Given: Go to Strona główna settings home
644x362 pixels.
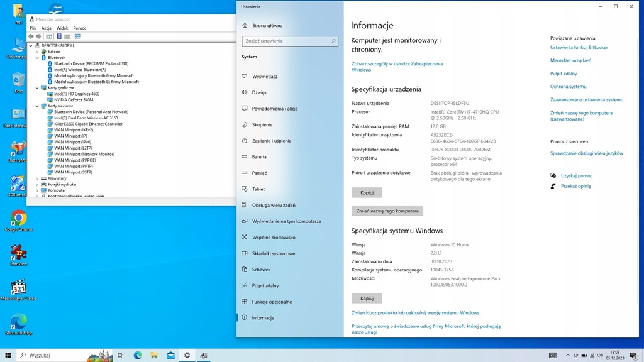Looking at the screenshot, I should click(x=267, y=25).
